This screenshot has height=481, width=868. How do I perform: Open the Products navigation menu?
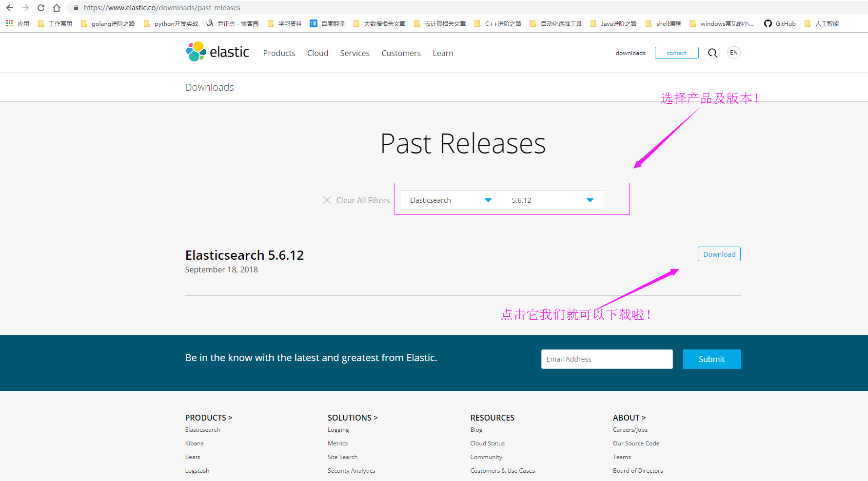[x=279, y=53]
